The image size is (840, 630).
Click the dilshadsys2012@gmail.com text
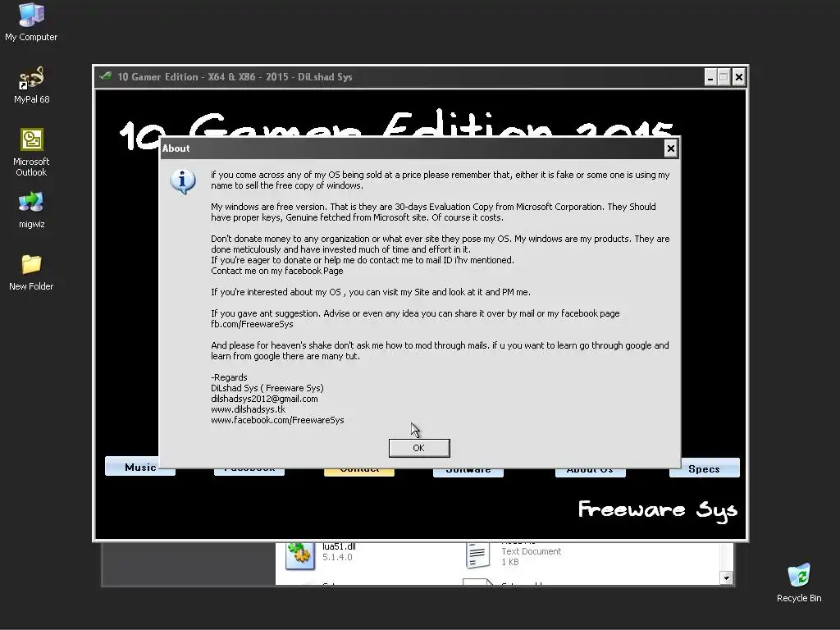tap(264, 399)
